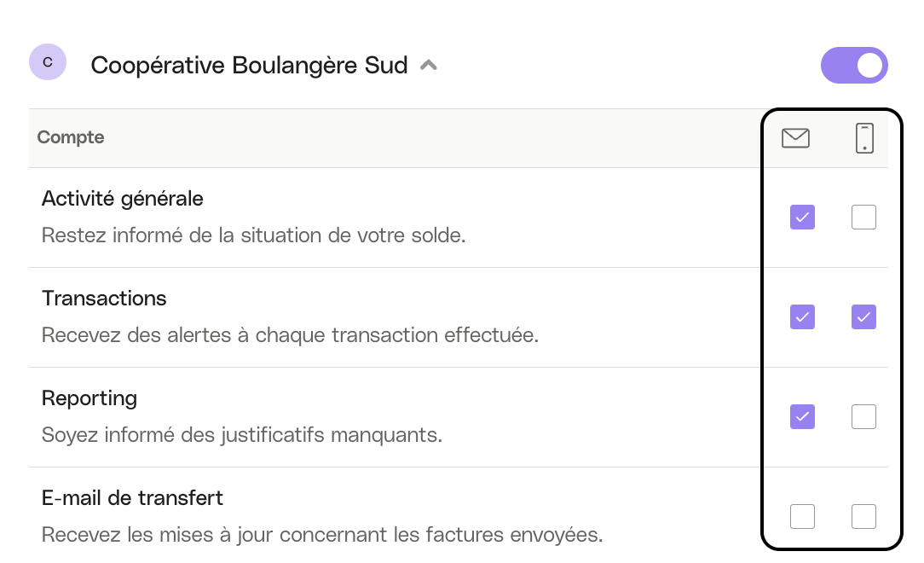Uncheck email alerts for Transactions
The height and width of the screenshot is (563, 924).
[802, 316]
